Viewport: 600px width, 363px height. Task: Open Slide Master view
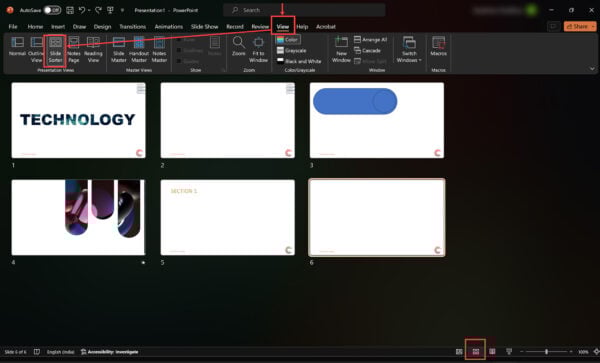click(x=119, y=49)
